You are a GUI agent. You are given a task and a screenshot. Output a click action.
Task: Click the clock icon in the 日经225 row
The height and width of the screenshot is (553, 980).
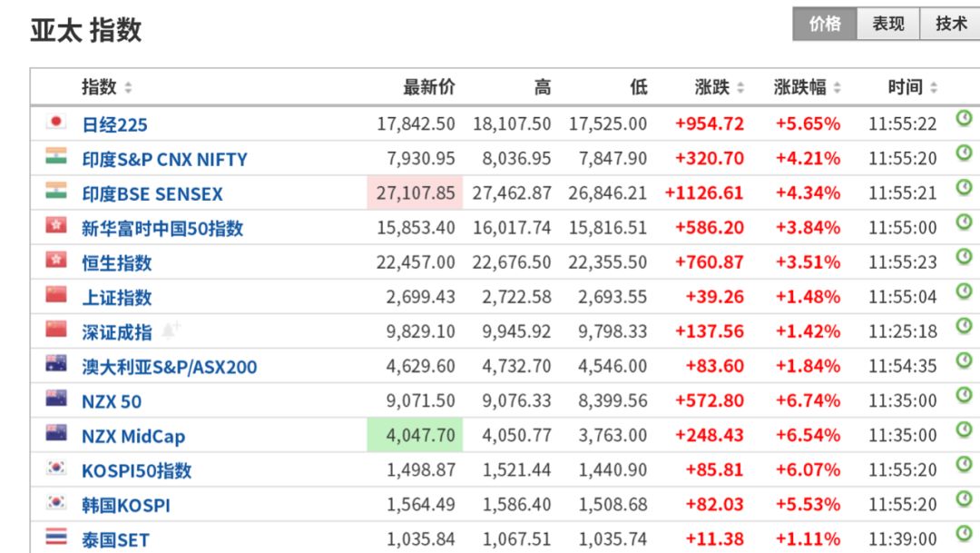[x=964, y=118]
